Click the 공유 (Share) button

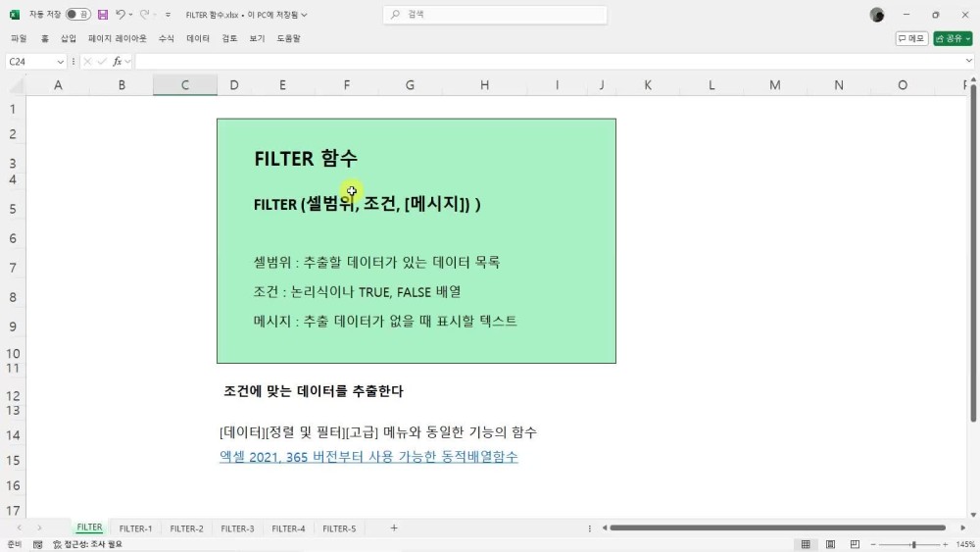(x=953, y=38)
